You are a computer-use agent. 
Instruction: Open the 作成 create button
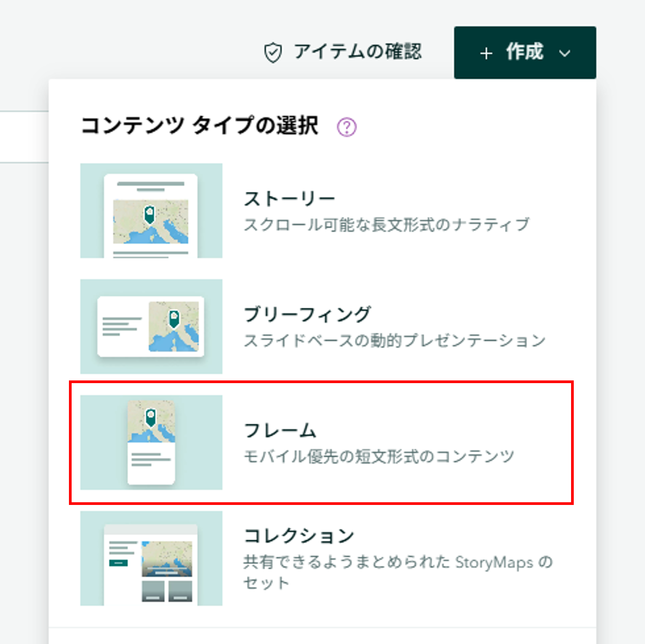525,52
